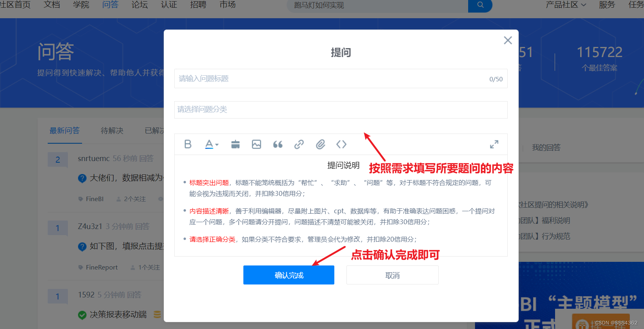Switch to the 待解决 tab
This screenshot has width=644, height=329.
click(x=112, y=131)
